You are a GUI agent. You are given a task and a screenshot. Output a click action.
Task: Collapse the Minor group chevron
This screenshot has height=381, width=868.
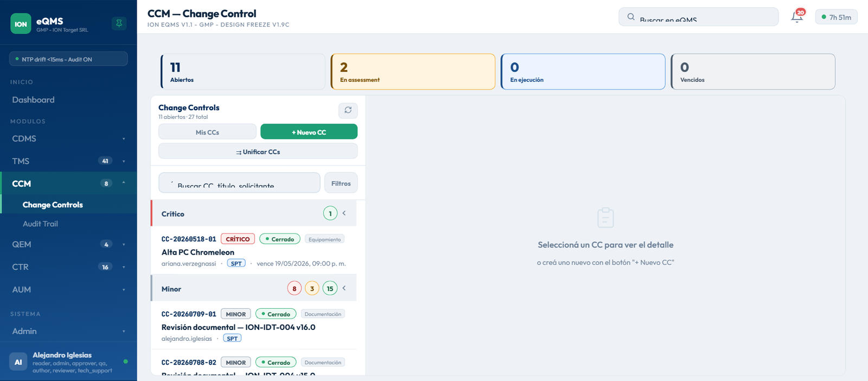[344, 288]
